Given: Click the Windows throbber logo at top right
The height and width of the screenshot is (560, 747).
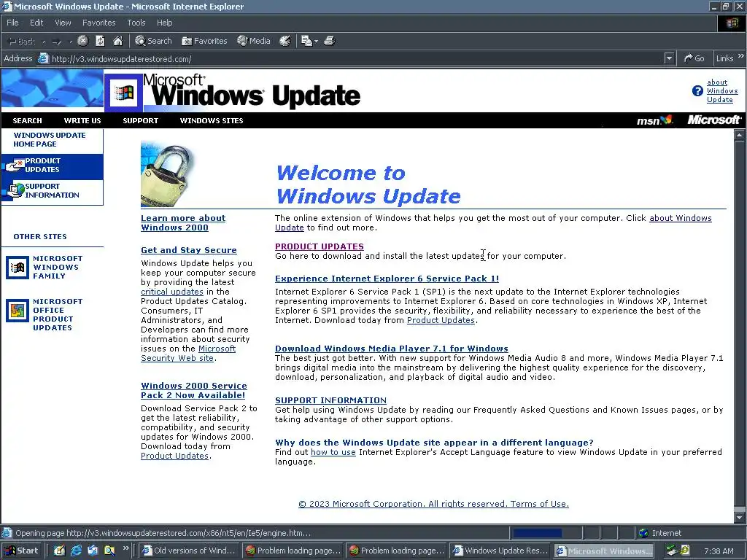Looking at the screenshot, I should [x=732, y=23].
